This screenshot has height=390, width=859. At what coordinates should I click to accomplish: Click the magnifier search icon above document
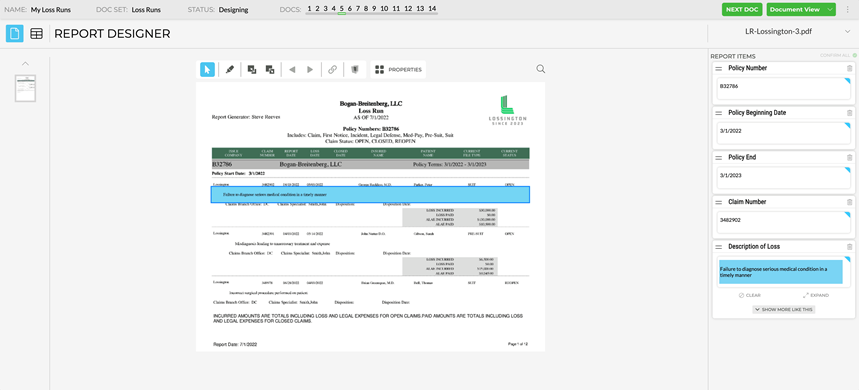541,69
